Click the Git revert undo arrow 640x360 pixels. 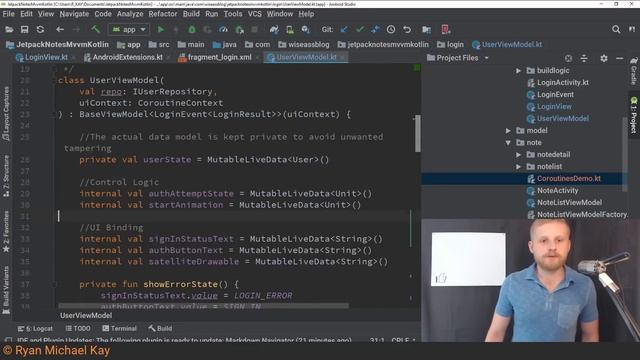tap(407, 29)
